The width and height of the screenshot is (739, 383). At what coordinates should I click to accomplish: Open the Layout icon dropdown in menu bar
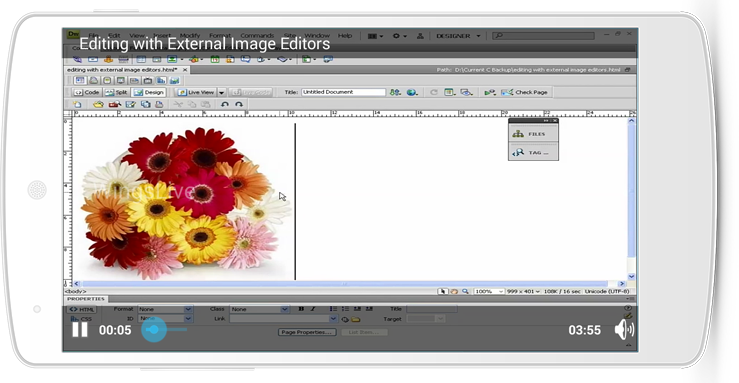point(375,36)
